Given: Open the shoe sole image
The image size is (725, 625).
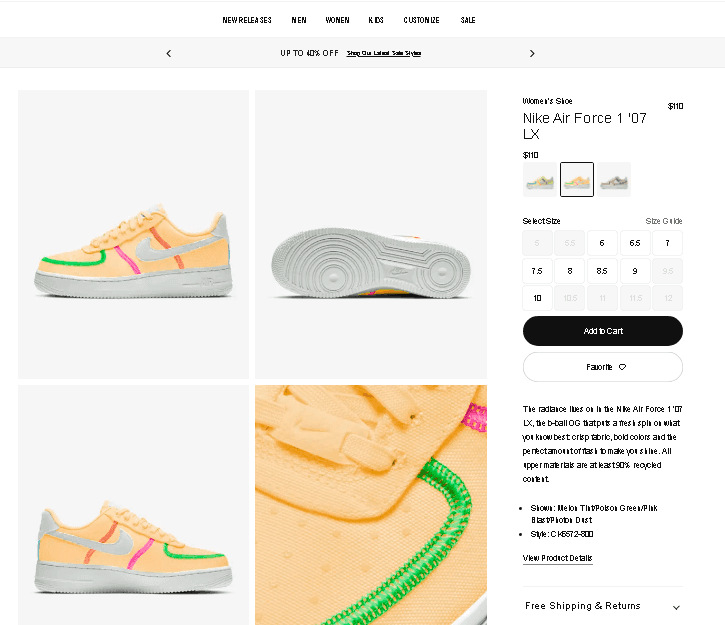Looking at the screenshot, I should coord(370,234).
